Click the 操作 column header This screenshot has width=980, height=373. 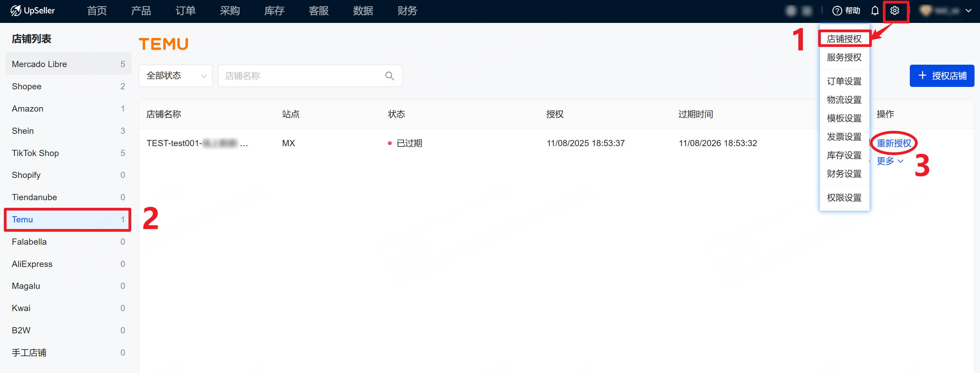885,114
